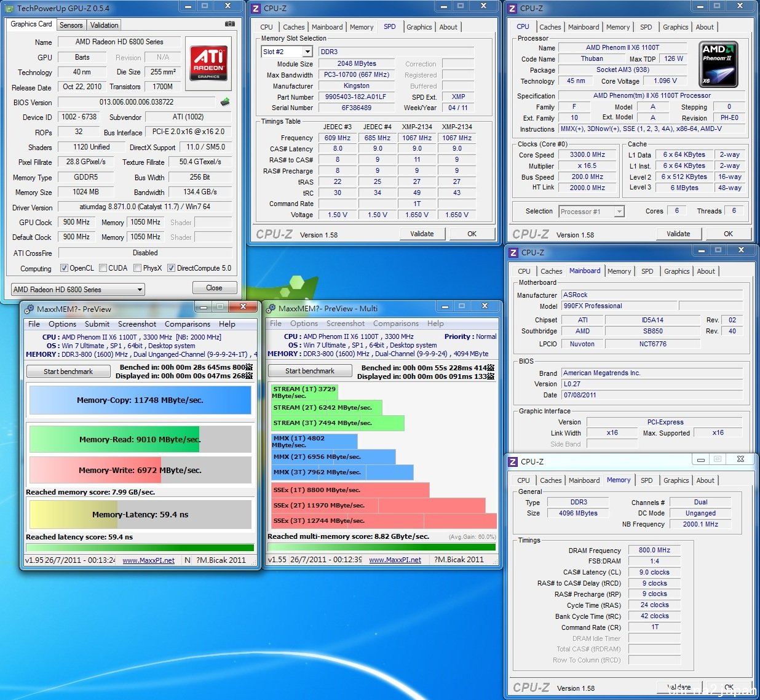
Task: Click the Memory-Read 9010 MByte/sec bar
Action: pyautogui.click(x=140, y=439)
